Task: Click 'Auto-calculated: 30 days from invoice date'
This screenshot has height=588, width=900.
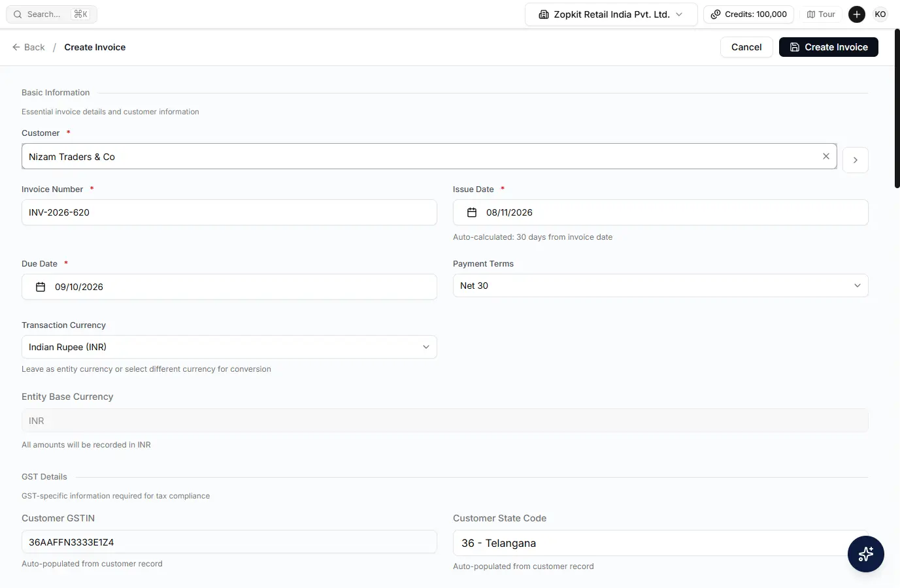Action: pos(533,237)
